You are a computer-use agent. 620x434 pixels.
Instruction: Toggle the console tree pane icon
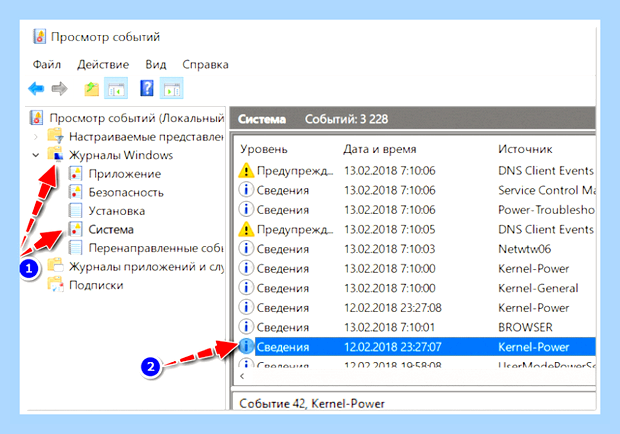click(x=116, y=88)
